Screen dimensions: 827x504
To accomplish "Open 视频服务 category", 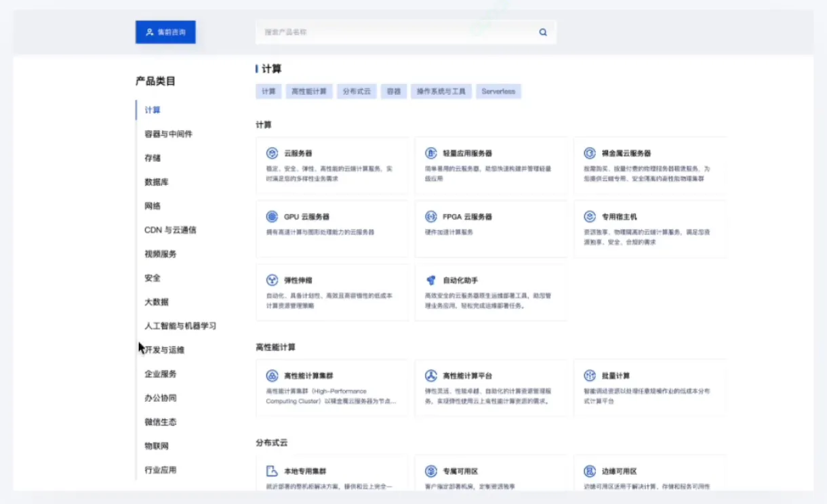I will (161, 254).
